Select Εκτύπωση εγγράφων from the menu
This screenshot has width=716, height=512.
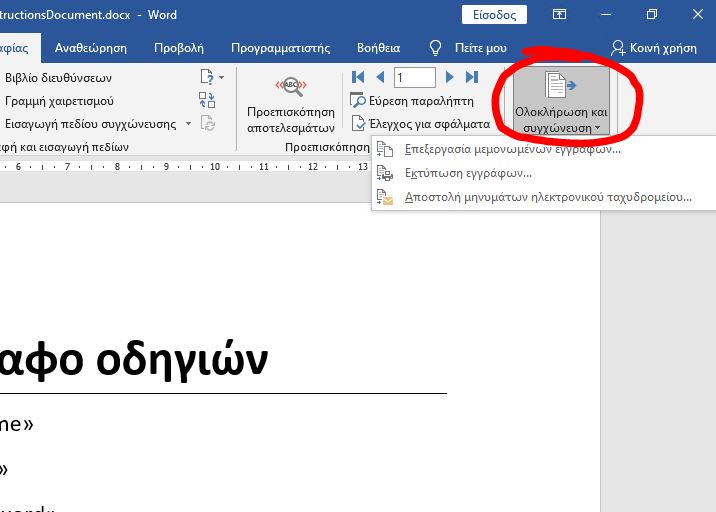(467, 173)
